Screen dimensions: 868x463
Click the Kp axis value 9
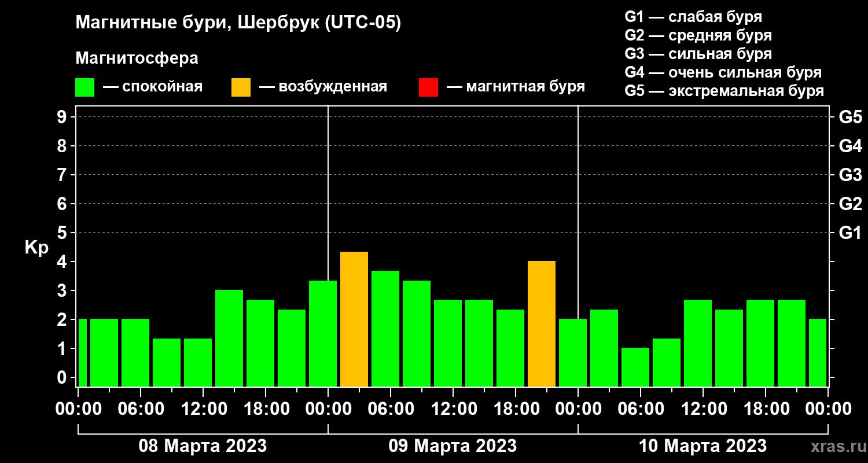[63, 117]
